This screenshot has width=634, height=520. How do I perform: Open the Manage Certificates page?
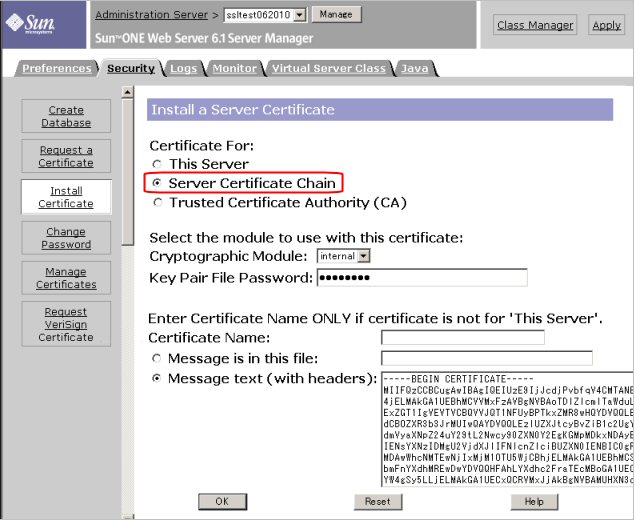tap(66, 278)
